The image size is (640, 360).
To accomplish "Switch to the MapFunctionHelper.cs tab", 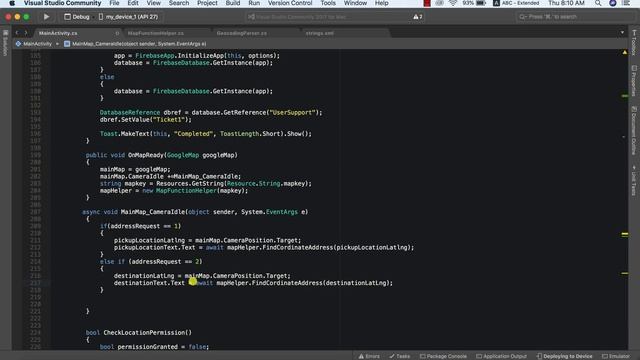I will [156, 33].
